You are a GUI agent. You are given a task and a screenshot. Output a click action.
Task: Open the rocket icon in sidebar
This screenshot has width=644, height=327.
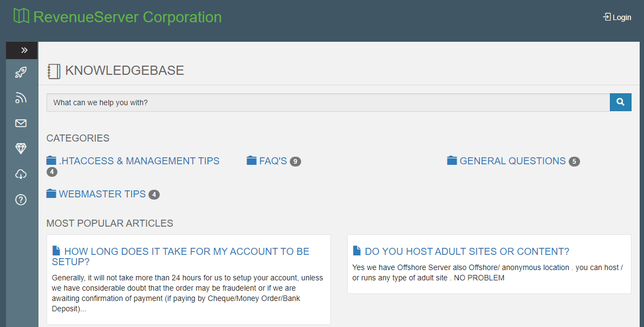coord(21,72)
